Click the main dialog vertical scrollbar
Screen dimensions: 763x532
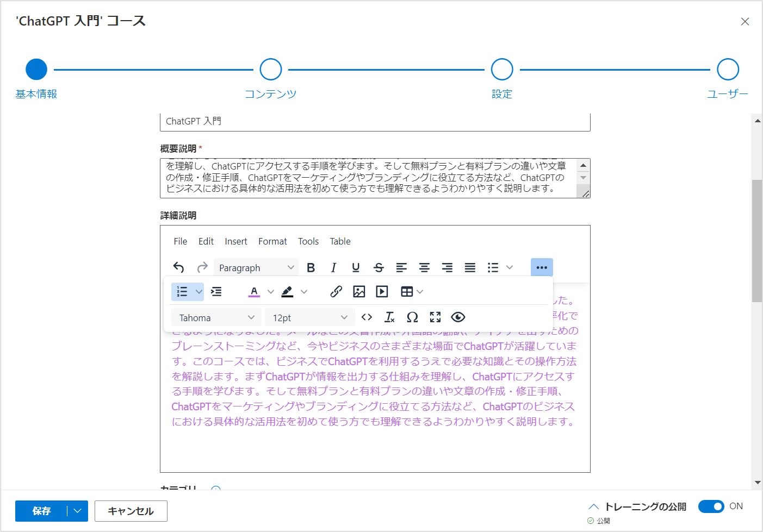pos(757,241)
